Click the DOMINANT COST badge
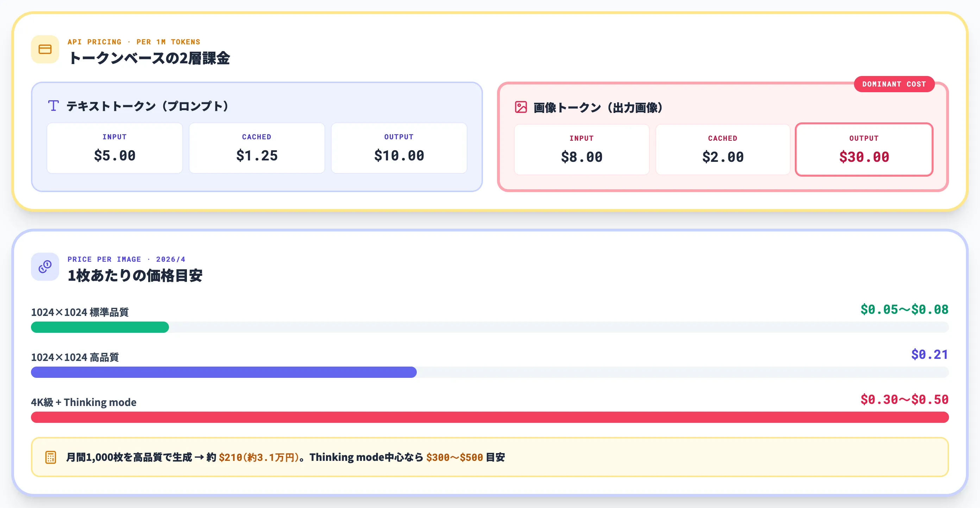This screenshot has width=980, height=508. tap(894, 84)
